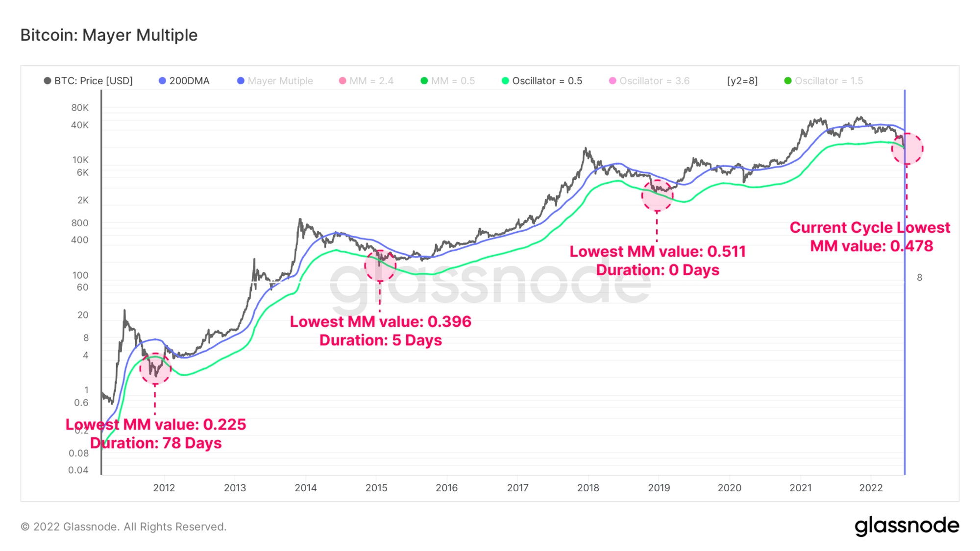
Task: Select the 'Lowest MM value: 0.225' annotation
Action: point(156,424)
